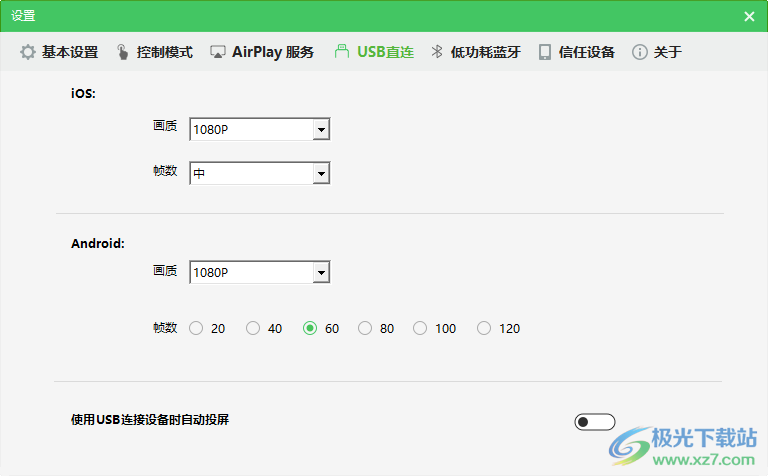Click the Android 画质 1080P combo field
Image resolution: width=768 pixels, height=476 pixels.
pos(260,272)
